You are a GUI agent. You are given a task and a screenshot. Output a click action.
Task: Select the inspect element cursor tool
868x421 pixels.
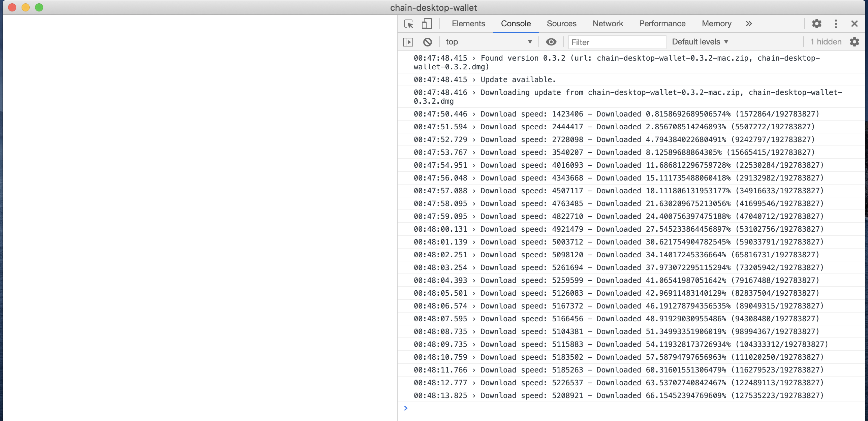(409, 24)
